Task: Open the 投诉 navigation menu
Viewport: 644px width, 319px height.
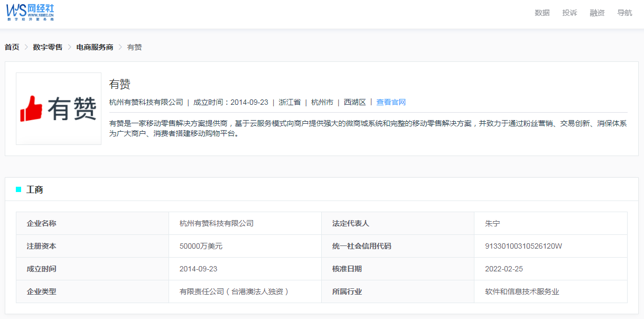Action: [570, 13]
